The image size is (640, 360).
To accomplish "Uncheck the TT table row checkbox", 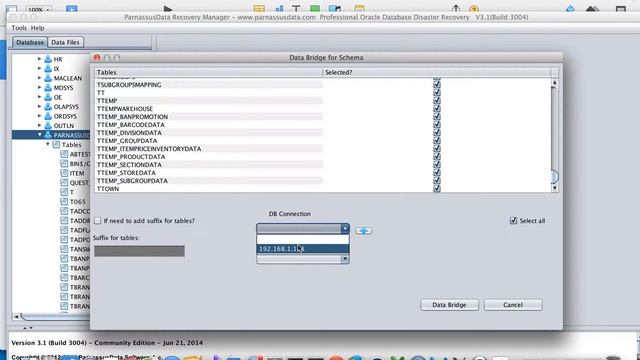I will point(437,93).
